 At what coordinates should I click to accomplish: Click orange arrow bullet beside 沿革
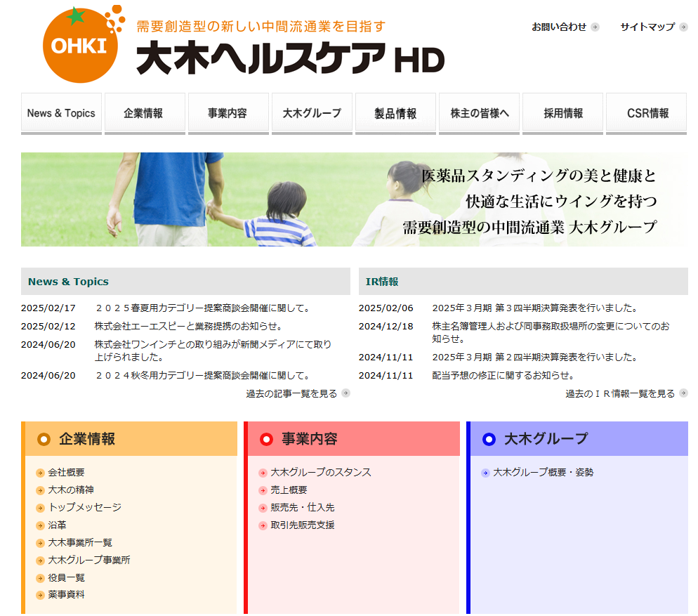pos(40,525)
